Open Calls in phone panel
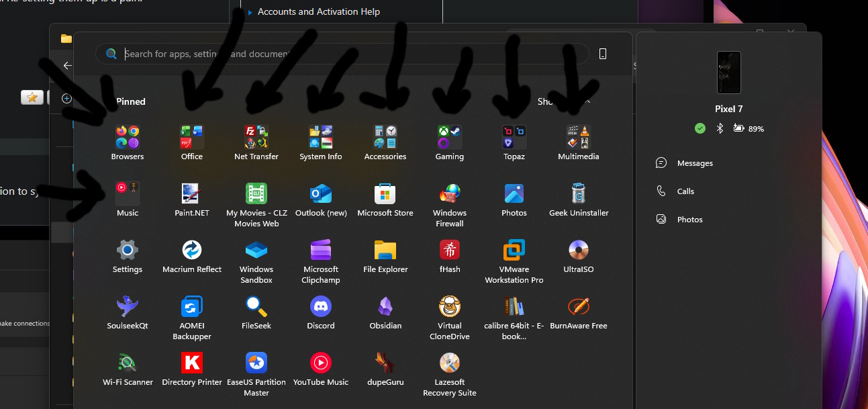Viewport: 868px width, 409px height. click(685, 191)
